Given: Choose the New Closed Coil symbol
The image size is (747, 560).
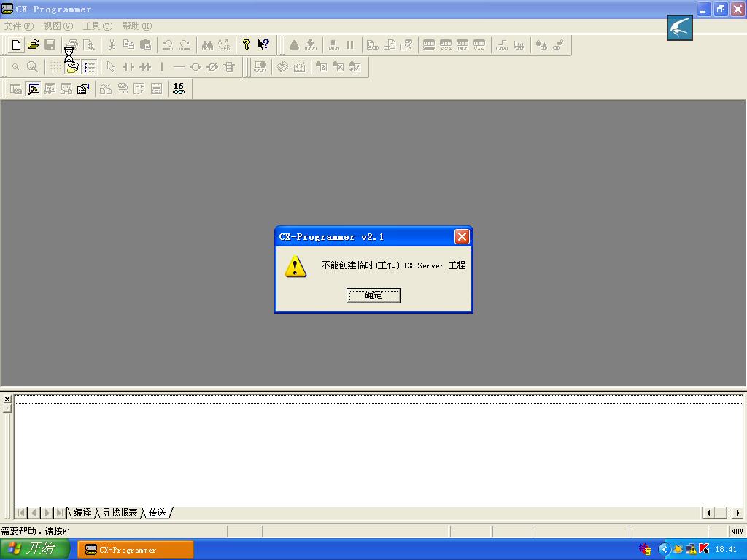Looking at the screenshot, I should tap(212, 66).
